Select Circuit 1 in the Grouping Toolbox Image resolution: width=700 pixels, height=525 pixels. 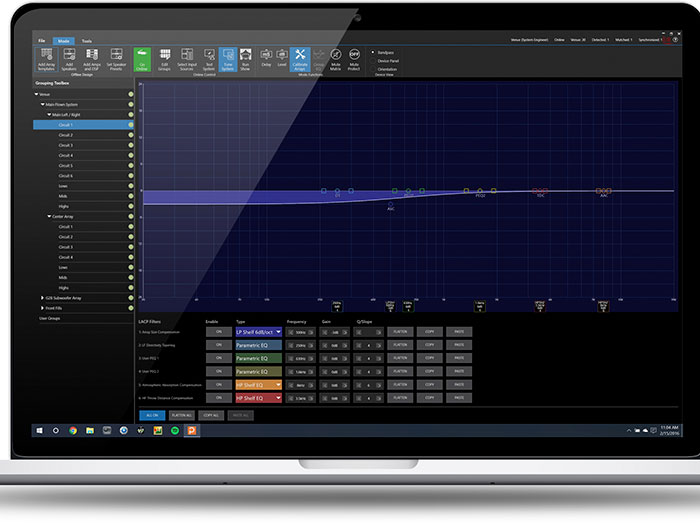tap(66, 125)
